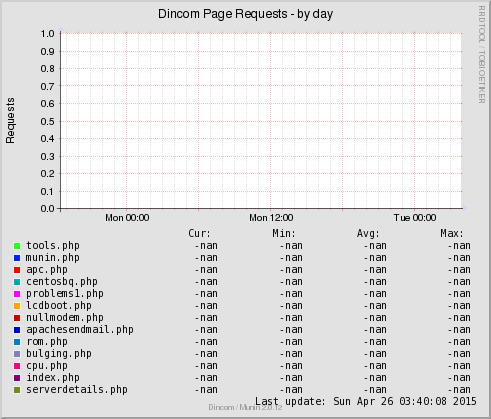The width and height of the screenshot is (491, 419).
Task: Click the Max: column header
Action: point(452,233)
